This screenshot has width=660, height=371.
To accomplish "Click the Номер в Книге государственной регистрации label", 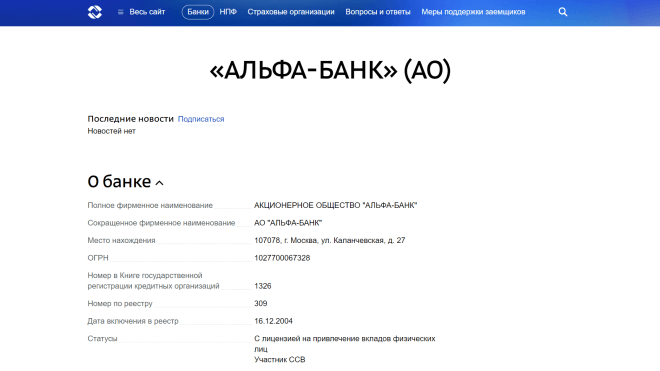I will coord(153,280).
